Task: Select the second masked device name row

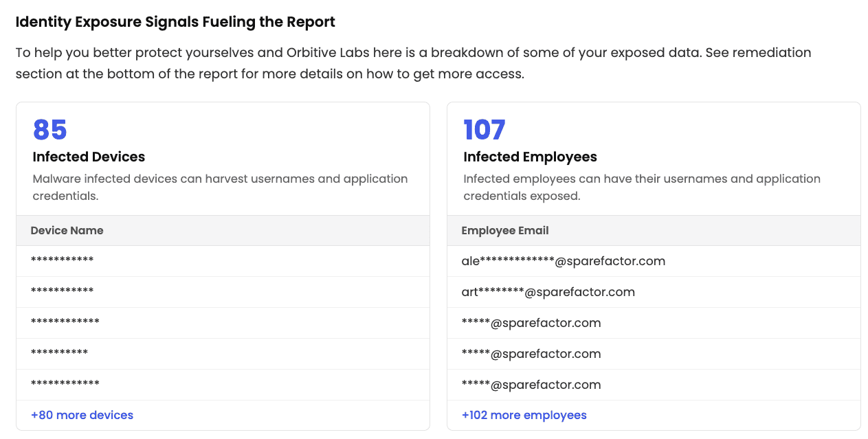Action: pyautogui.click(x=62, y=292)
